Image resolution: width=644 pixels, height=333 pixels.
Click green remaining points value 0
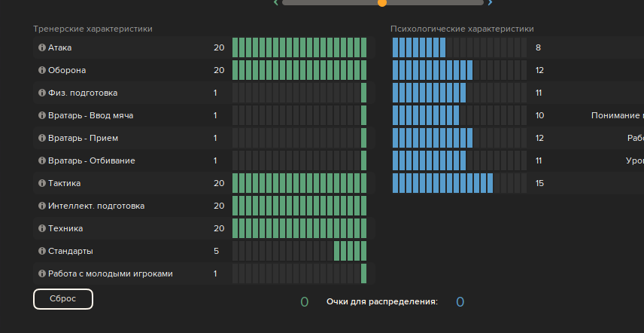(x=305, y=302)
